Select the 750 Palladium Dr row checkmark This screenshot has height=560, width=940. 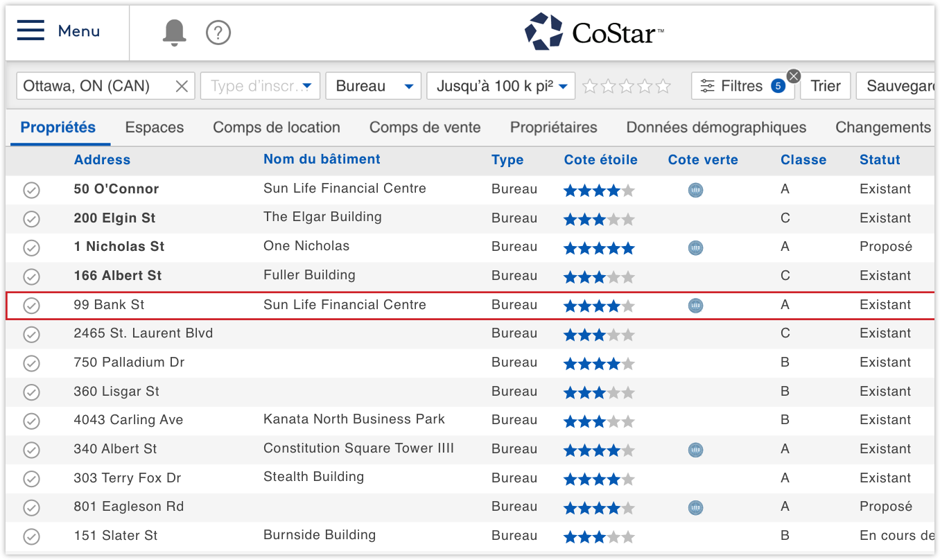[x=31, y=363]
